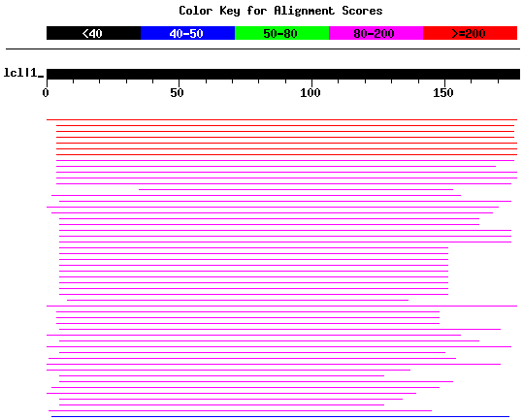523x420 pixels.
Task: Click the Color Key for Alignment Scores title
Action: click(x=280, y=11)
